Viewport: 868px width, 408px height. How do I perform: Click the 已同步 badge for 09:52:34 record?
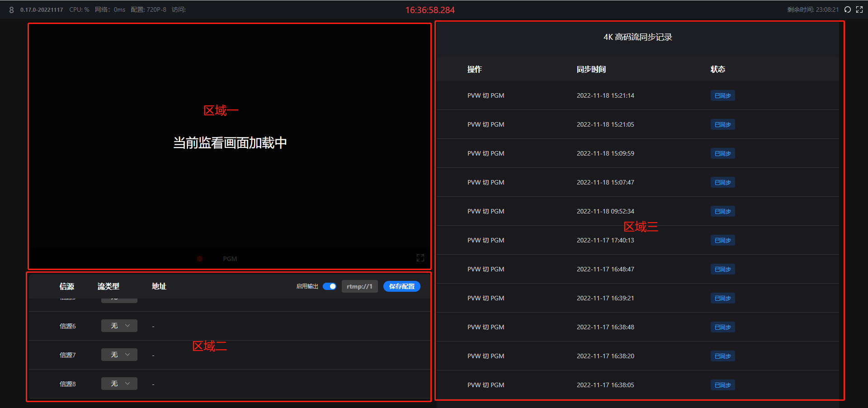click(722, 211)
